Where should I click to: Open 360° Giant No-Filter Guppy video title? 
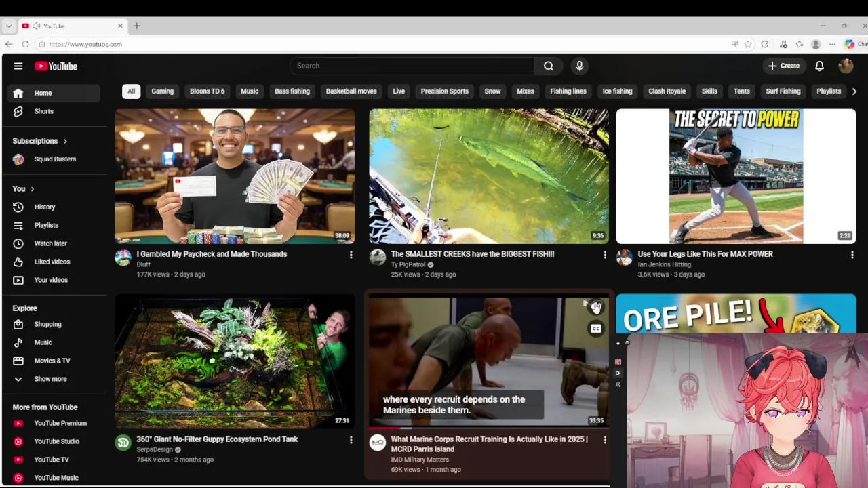[x=217, y=439]
